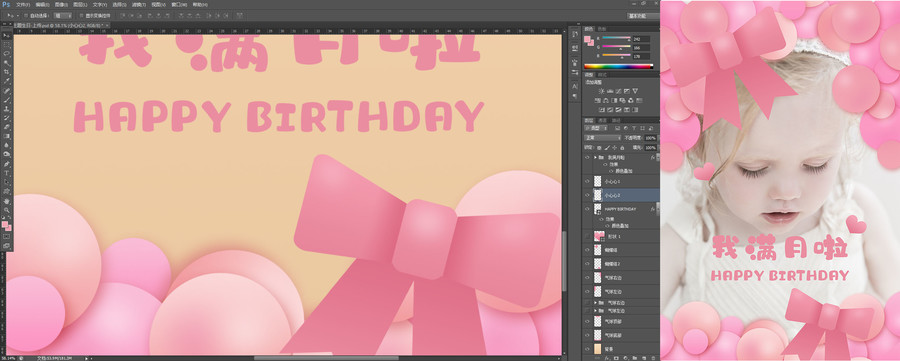Lock layer position in the Layers panel

click(614, 147)
